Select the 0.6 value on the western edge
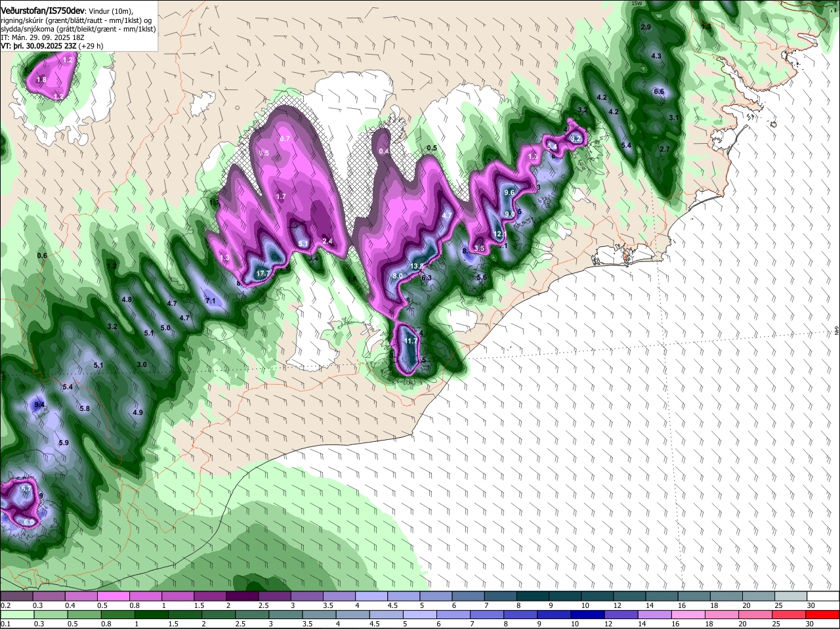 43,255
